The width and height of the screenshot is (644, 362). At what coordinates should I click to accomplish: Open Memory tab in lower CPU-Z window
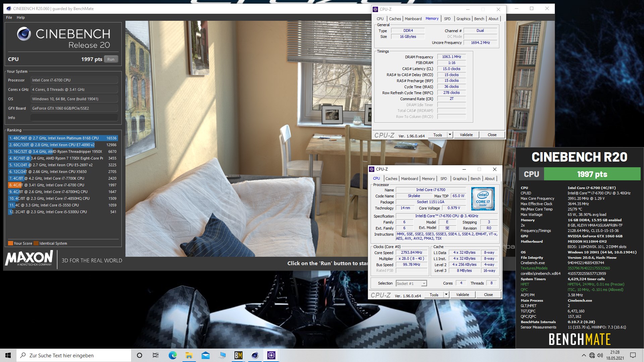click(x=428, y=179)
